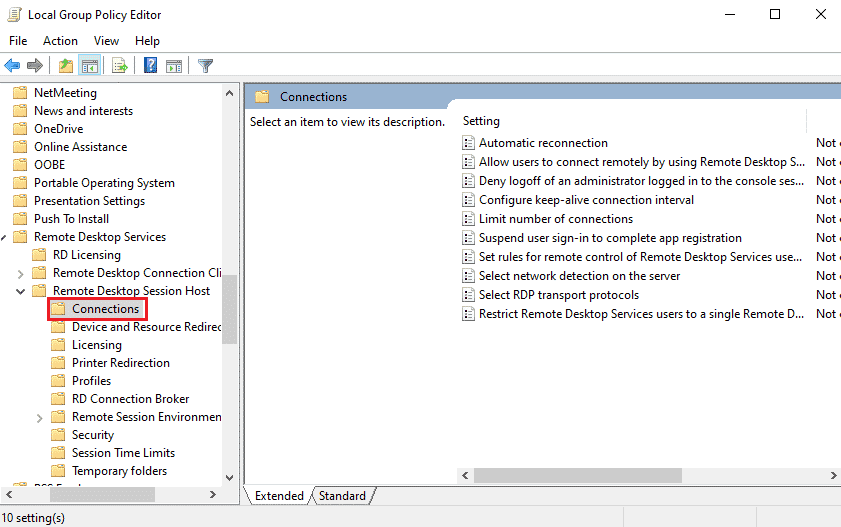Expand Remote Session Environment node
Image resolution: width=841 pixels, height=527 pixels.
click(x=39, y=418)
